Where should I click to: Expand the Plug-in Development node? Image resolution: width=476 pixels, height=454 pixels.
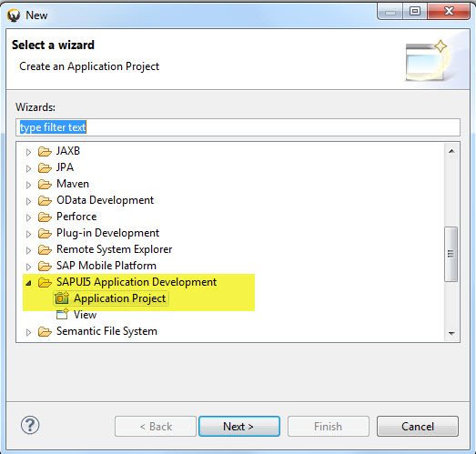[28, 234]
